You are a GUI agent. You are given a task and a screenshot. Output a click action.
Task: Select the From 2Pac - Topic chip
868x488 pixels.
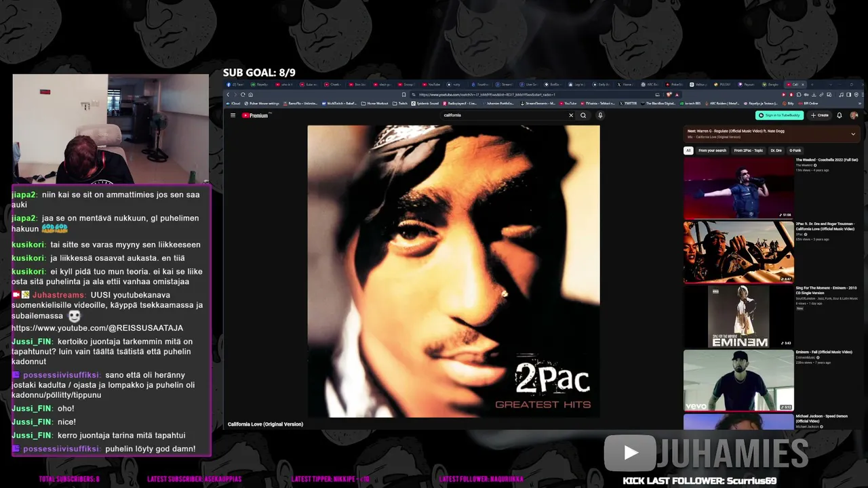pos(749,150)
